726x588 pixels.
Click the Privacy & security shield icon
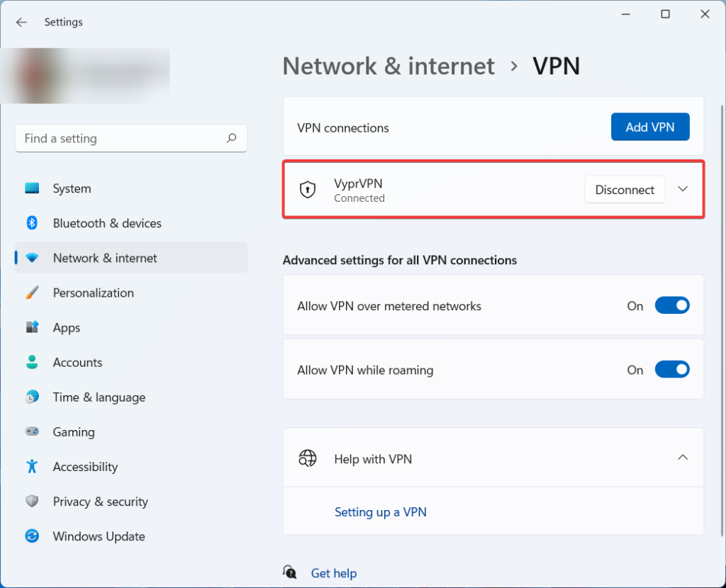click(x=32, y=502)
